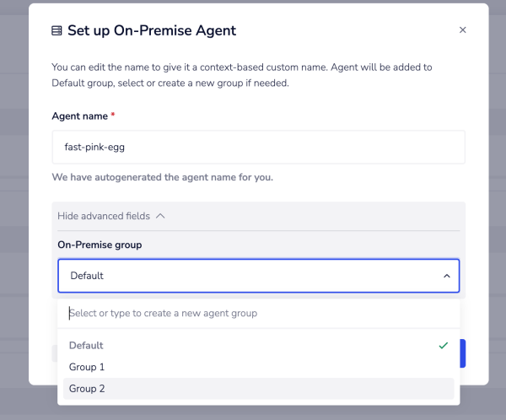This screenshot has width=506, height=420.
Task: Collapse the Hide advanced fields section
Action: tap(104, 216)
